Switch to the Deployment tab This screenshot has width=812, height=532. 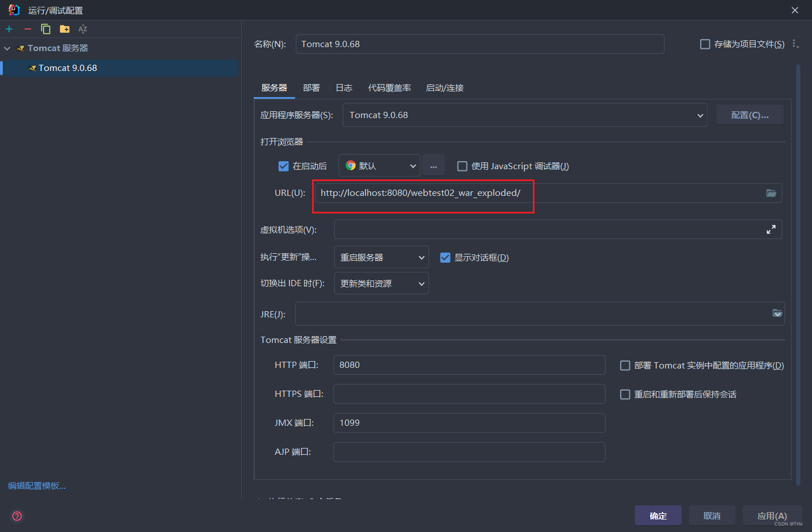tap(312, 88)
